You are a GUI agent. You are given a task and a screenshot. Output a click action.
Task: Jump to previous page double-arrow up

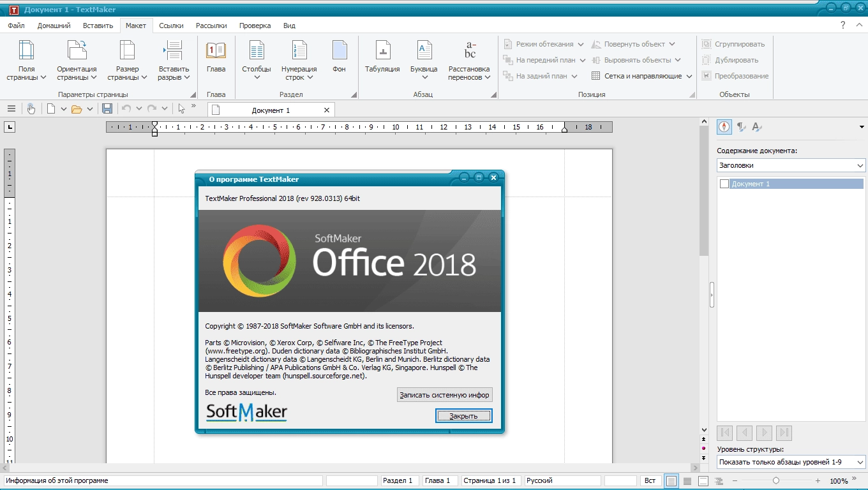click(704, 440)
